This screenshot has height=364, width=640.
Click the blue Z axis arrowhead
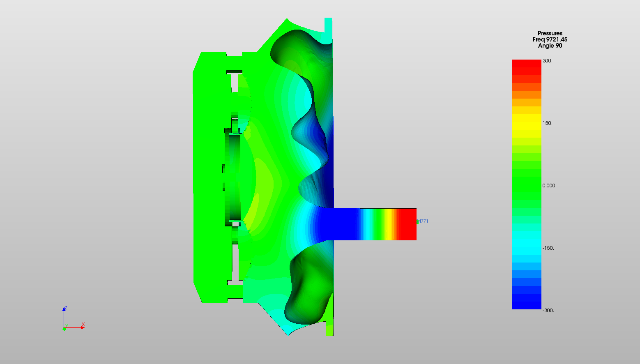point(64,309)
